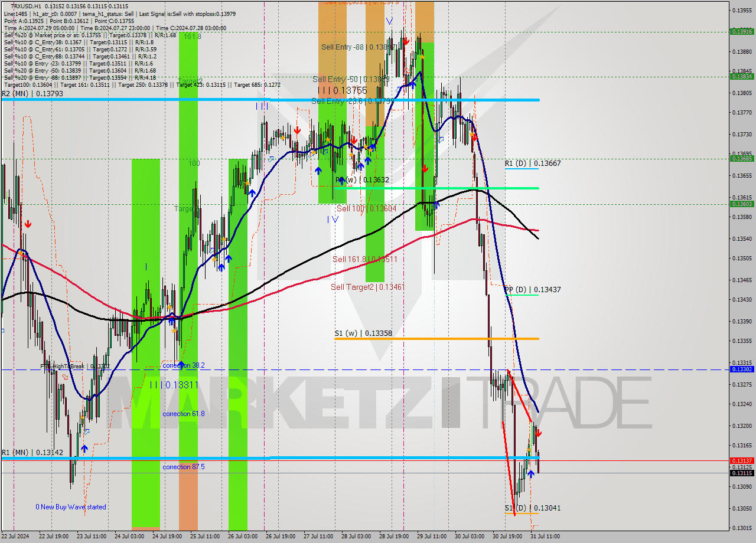The height and width of the screenshot is (543, 756).
Task: Click the red 0.13137 price axis tag
Action: coord(741,460)
